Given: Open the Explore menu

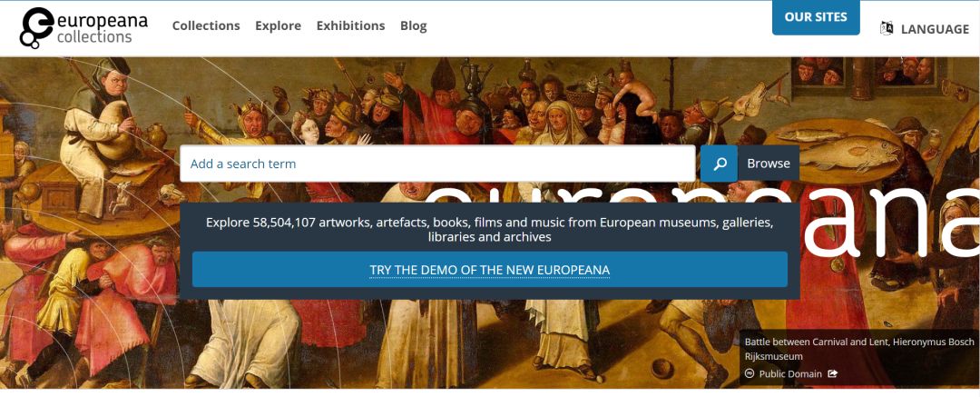Looking at the screenshot, I should pos(279,25).
